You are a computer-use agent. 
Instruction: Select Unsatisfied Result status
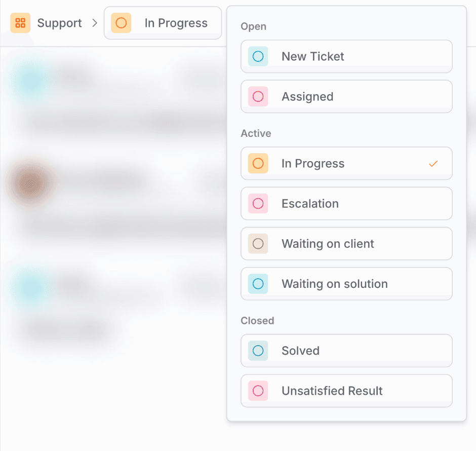[x=346, y=390]
